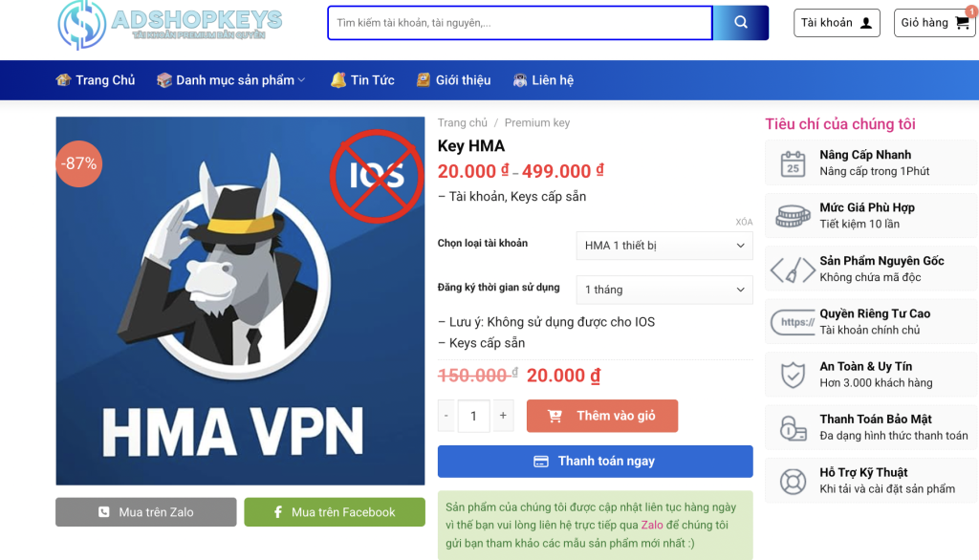Click the AdShopKeys logo
This screenshot has height=560, width=979.
[x=170, y=25]
